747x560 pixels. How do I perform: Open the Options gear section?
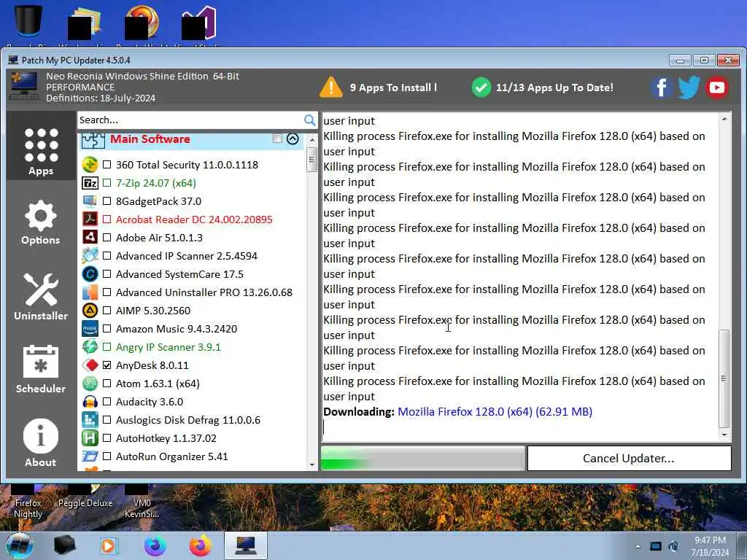[x=41, y=223]
